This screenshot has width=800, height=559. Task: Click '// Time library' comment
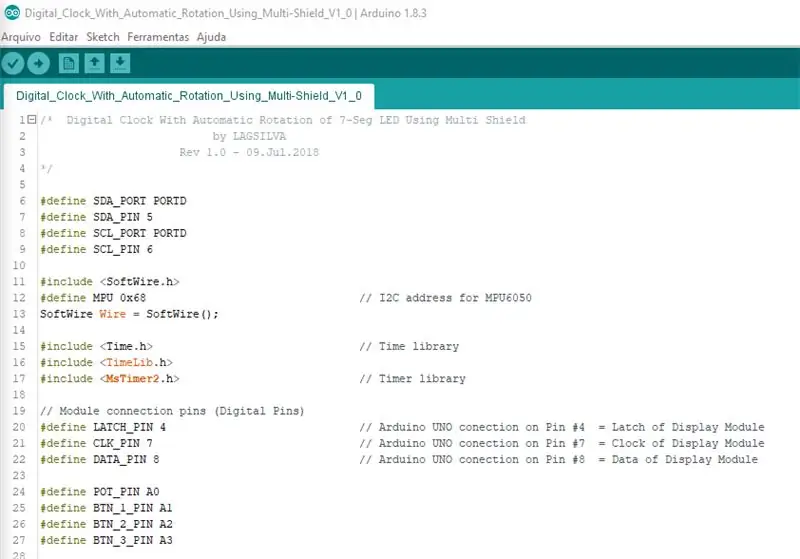pyautogui.click(x=409, y=346)
